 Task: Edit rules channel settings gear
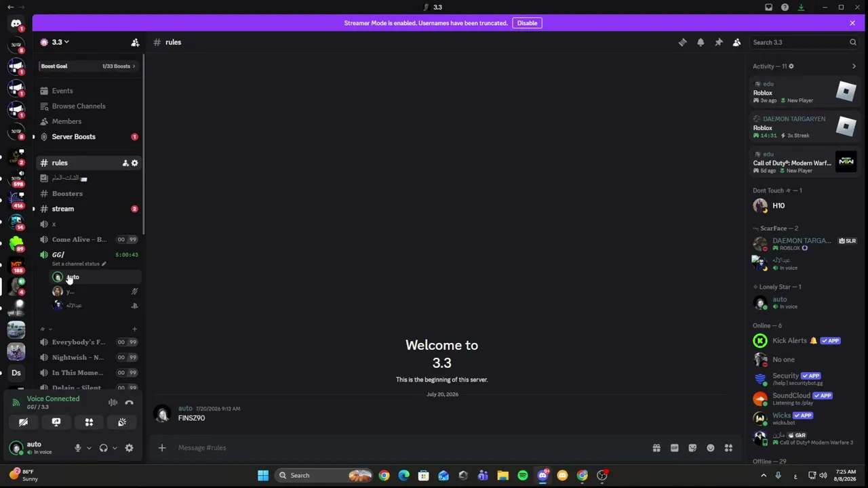pos(134,163)
